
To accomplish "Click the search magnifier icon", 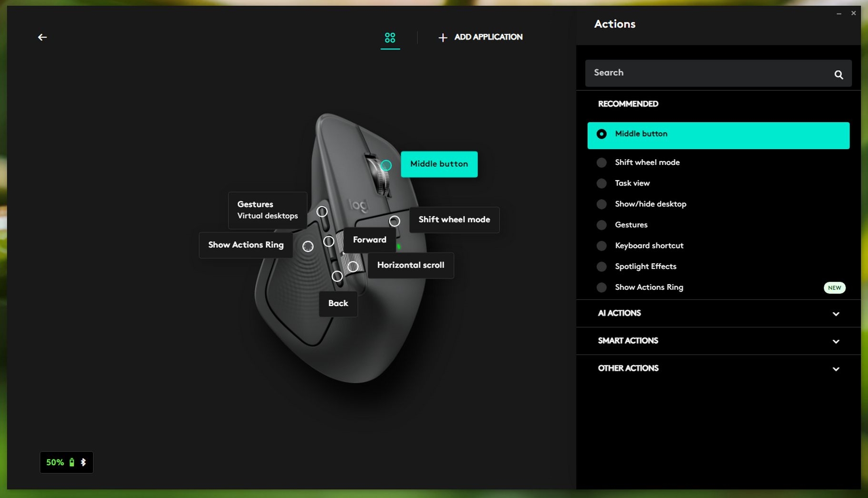I will pos(839,75).
